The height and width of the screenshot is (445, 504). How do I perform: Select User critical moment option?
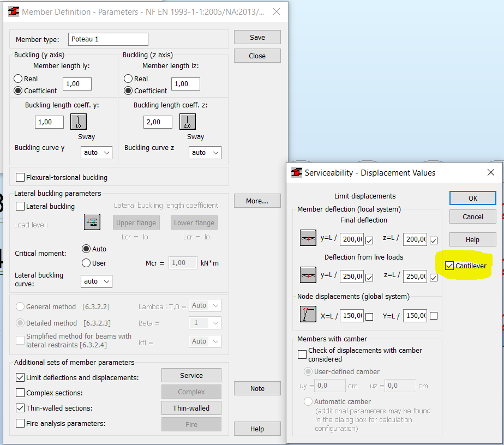86,263
